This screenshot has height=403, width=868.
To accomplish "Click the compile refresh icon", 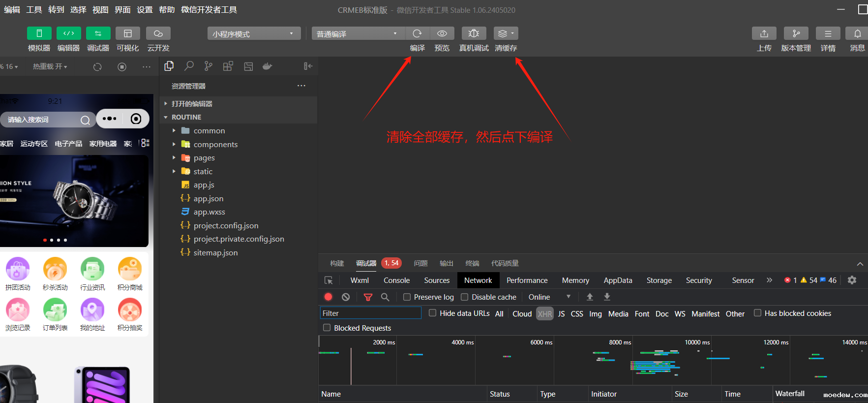I will (x=417, y=33).
